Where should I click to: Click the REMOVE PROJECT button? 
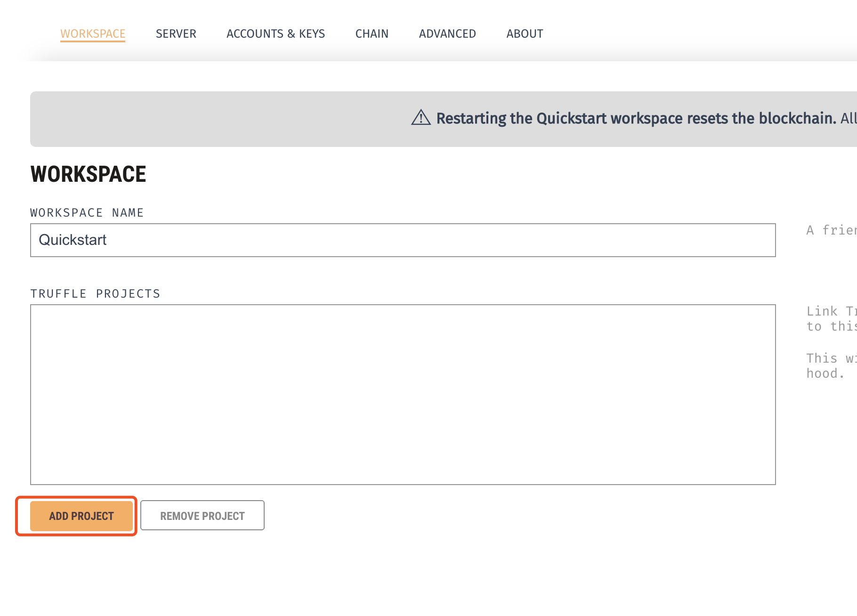tap(202, 516)
